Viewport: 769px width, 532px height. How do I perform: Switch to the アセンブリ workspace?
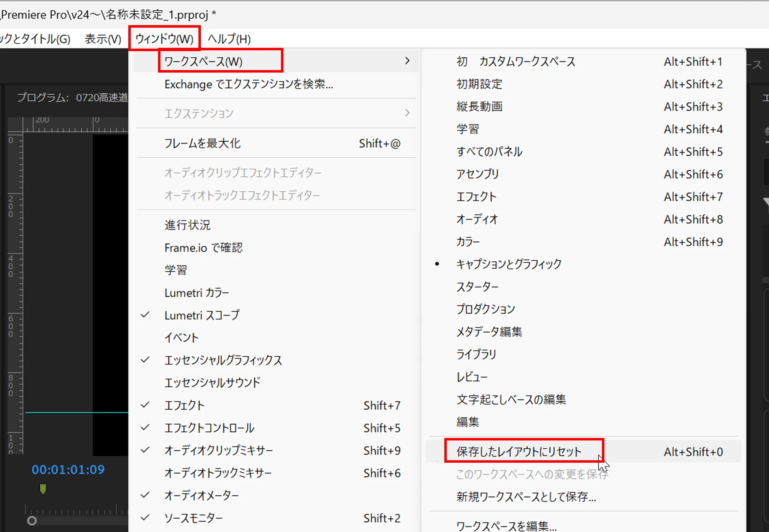pyautogui.click(x=583, y=174)
